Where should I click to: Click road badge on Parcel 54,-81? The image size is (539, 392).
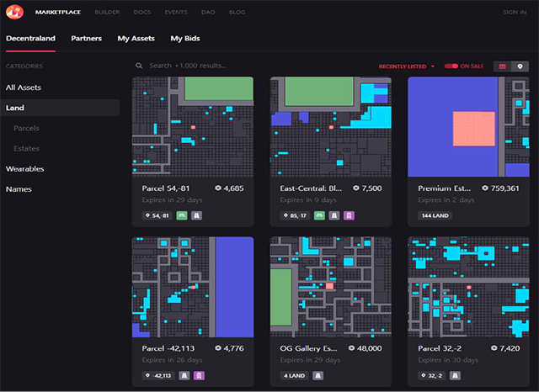[x=196, y=215]
